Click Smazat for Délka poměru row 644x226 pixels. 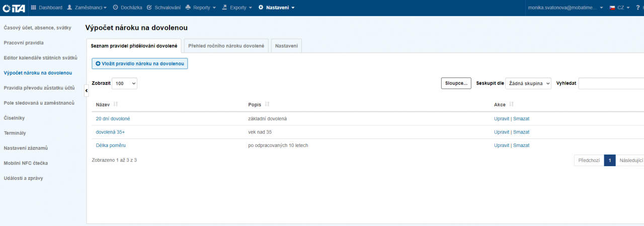coord(521,145)
